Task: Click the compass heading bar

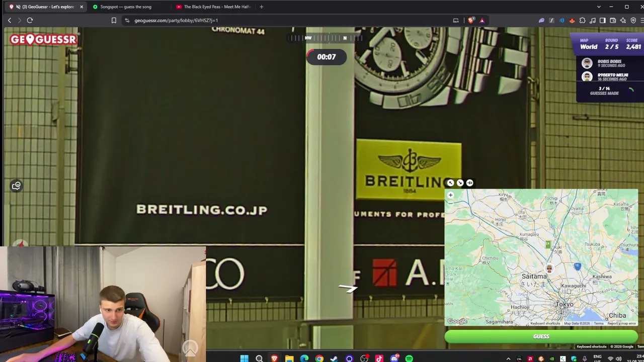Action: (326, 38)
